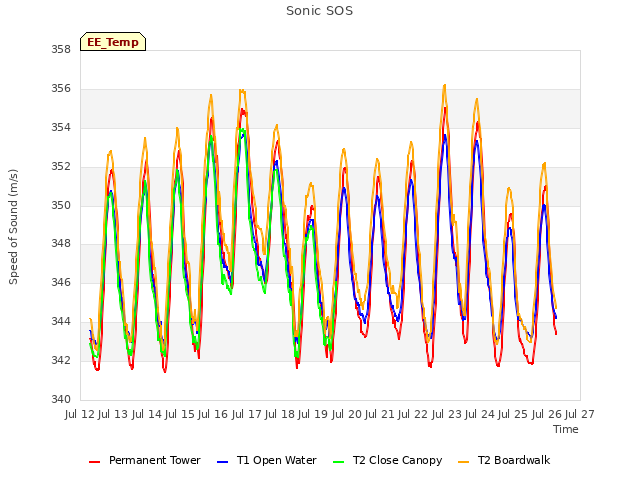The width and height of the screenshot is (640, 480).
Task: Select the T1 Open Water legend entry
Action: point(267,460)
